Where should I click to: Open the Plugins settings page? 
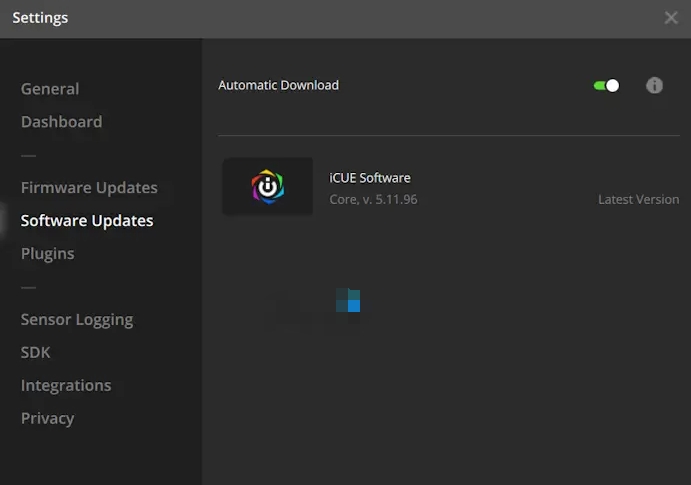pyautogui.click(x=48, y=254)
